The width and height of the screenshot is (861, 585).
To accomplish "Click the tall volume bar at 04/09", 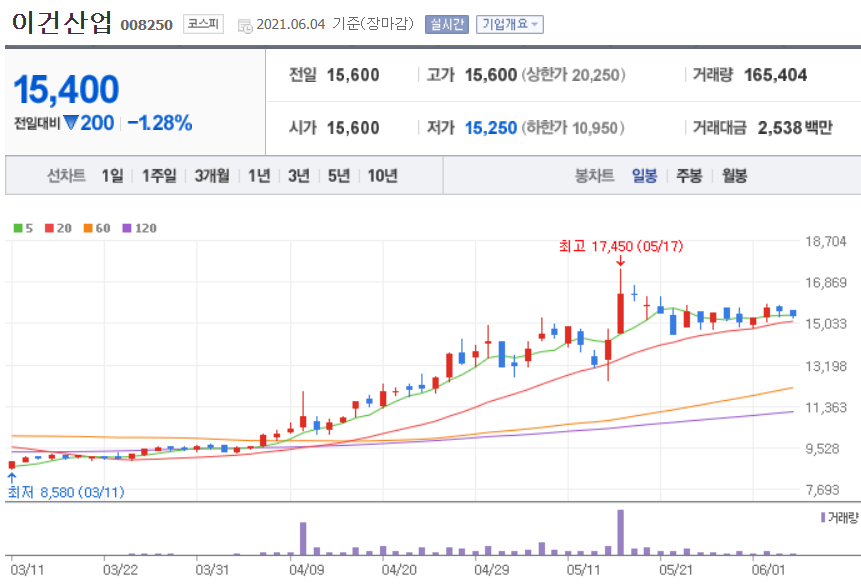I will pyautogui.click(x=303, y=538).
